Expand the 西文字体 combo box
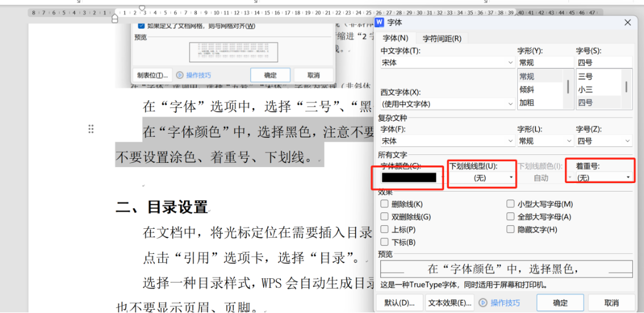644x313 pixels. pos(510,104)
